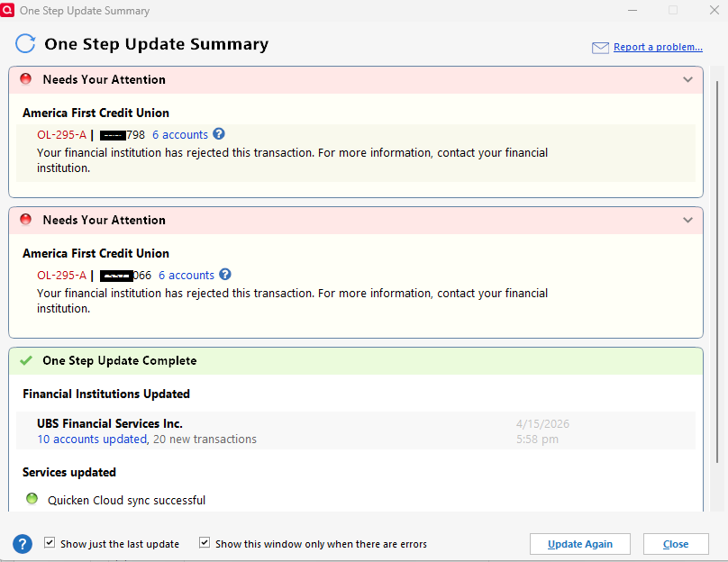
Task: Click the refresh icon beside One Step Update Summary
Action: [25, 43]
